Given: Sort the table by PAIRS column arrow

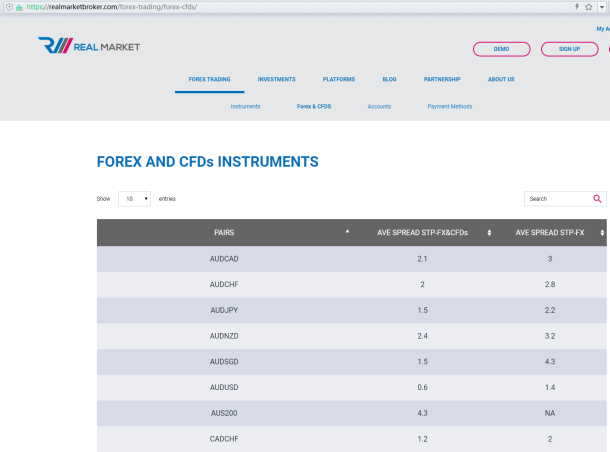Looking at the screenshot, I should coord(347,231).
